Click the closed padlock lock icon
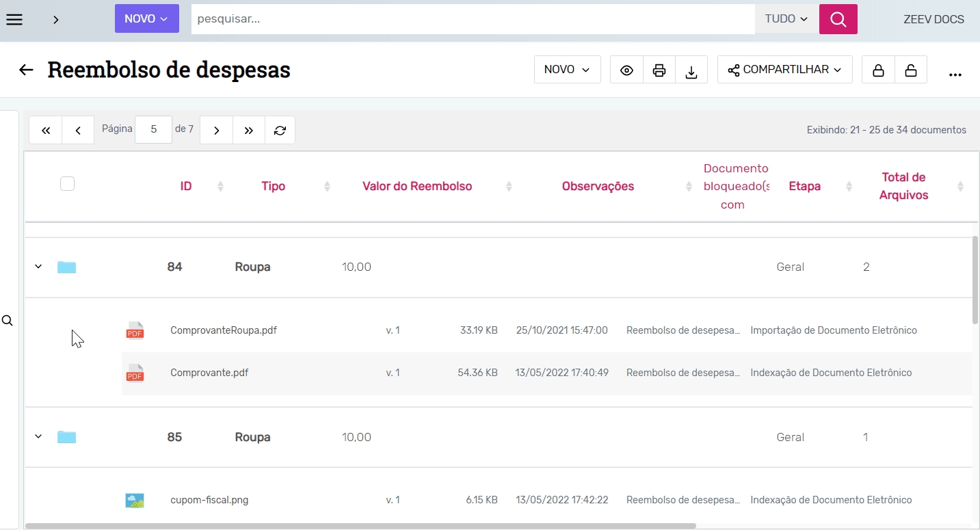 click(x=878, y=70)
